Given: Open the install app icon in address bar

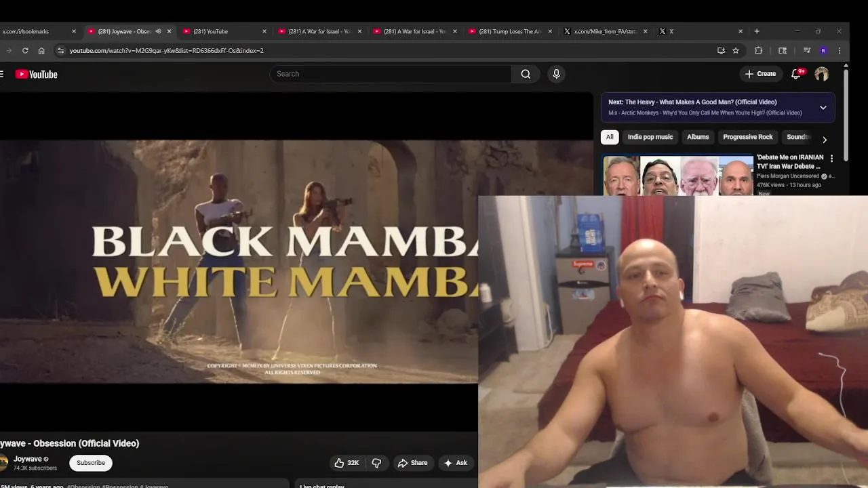Looking at the screenshot, I should tap(721, 50).
